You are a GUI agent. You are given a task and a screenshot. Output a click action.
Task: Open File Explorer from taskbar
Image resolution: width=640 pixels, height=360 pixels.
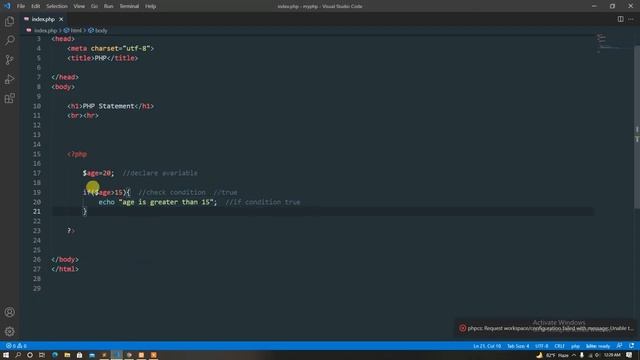point(67,355)
